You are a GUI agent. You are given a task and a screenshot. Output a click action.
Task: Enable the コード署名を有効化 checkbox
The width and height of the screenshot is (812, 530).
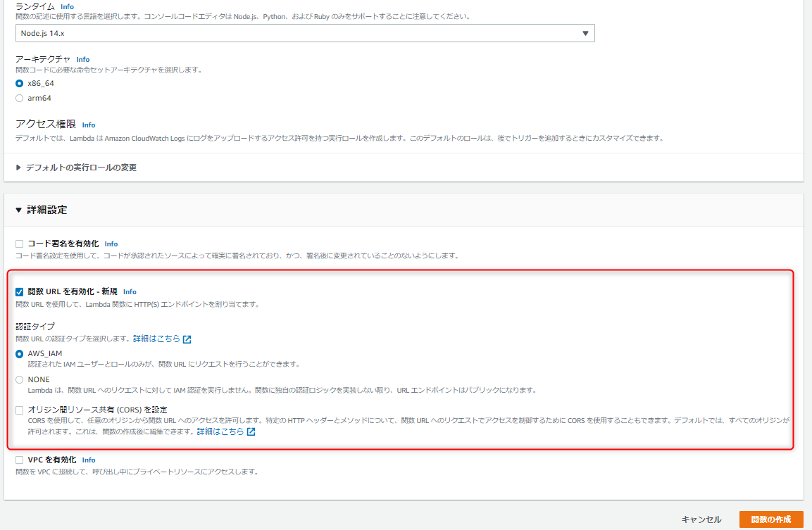pyautogui.click(x=18, y=244)
